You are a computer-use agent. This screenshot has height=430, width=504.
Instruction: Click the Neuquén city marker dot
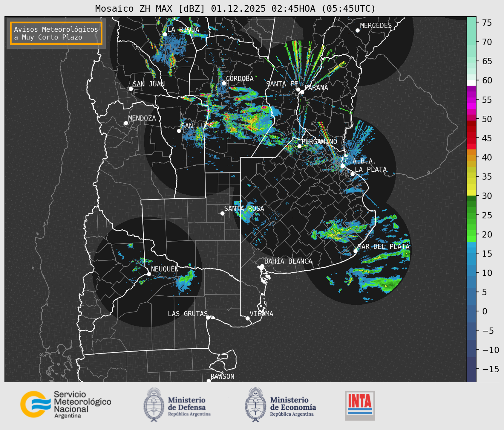coord(149,274)
